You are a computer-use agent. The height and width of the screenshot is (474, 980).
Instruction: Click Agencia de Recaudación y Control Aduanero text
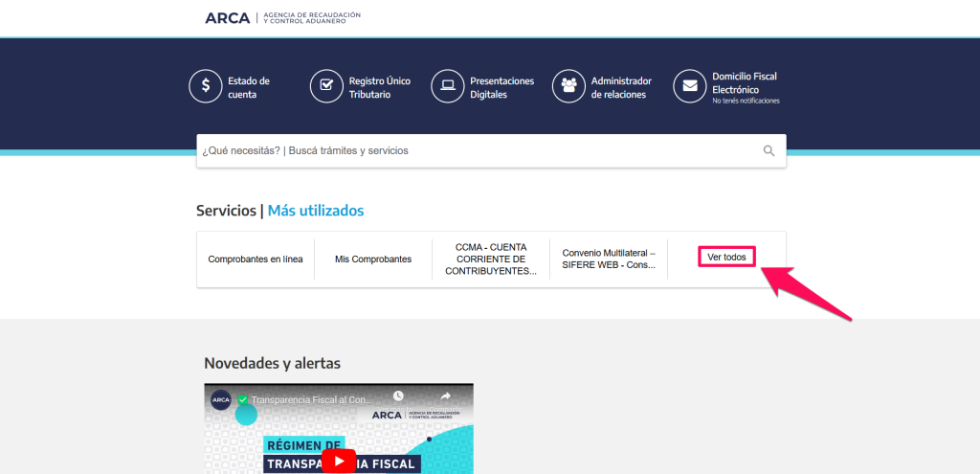312,17
